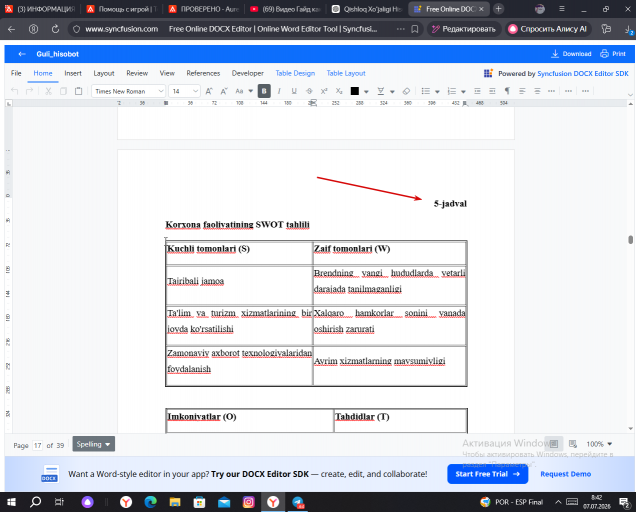This screenshot has width=636, height=512.
Task: Apply strikethrough to selected text
Action: [309, 91]
